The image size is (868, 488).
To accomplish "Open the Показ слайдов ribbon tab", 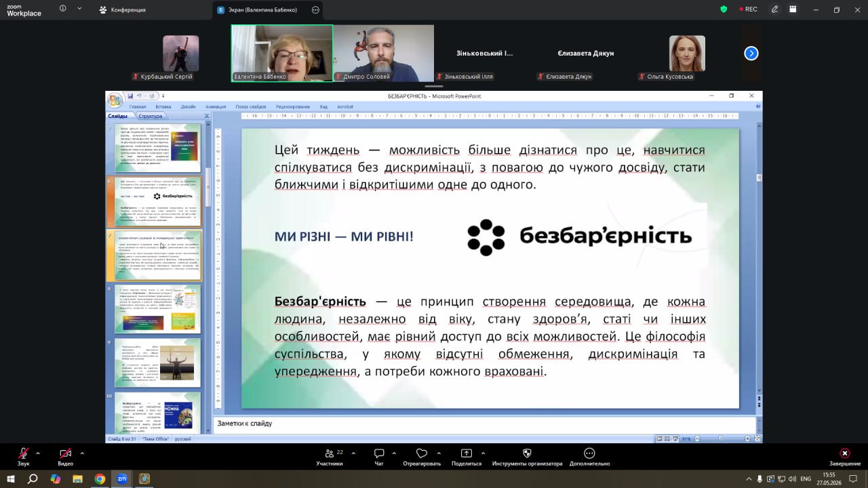I will pyautogui.click(x=251, y=107).
